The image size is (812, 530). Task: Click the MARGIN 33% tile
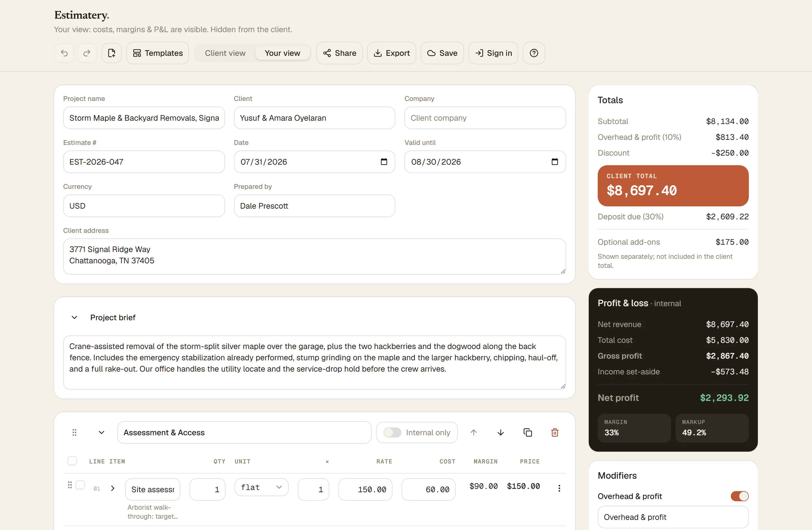634,428
